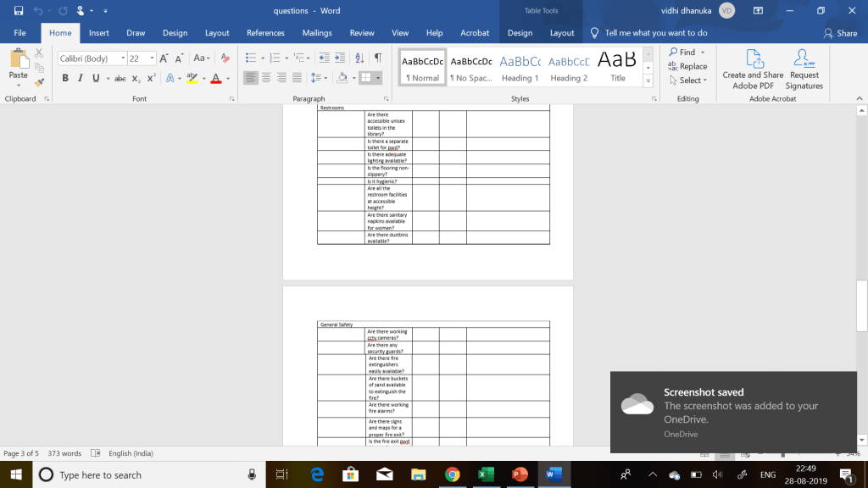The image size is (868, 488).
Task: Open the font name dropdown
Action: pos(123,58)
